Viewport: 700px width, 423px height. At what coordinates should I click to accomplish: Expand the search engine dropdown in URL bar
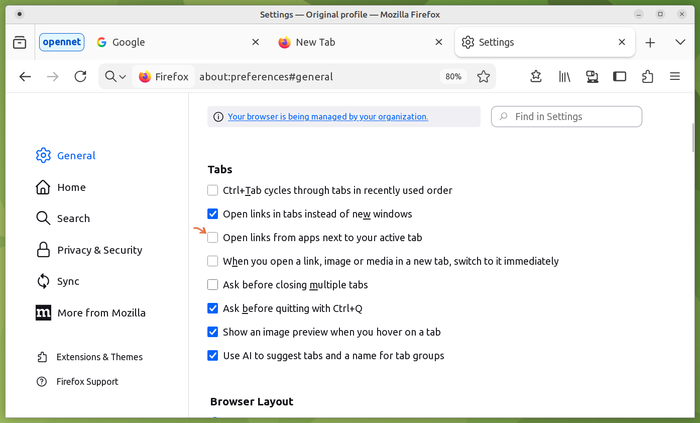115,77
